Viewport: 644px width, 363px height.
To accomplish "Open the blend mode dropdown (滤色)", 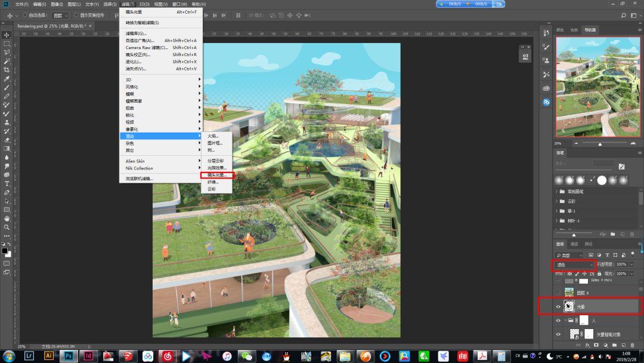I will pyautogui.click(x=574, y=264).
